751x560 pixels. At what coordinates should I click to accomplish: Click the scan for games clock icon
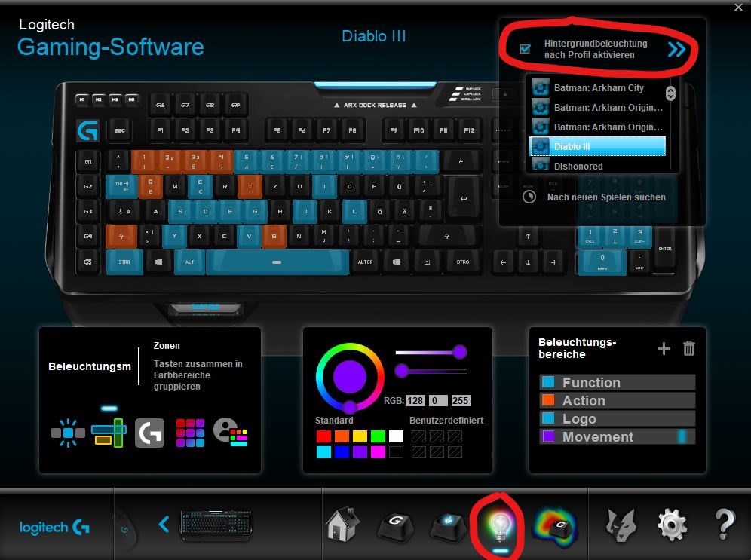[529, 197]
